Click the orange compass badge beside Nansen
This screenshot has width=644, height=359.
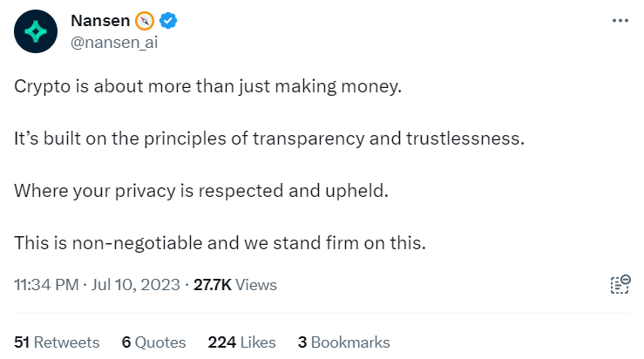[x=144, y=21]
